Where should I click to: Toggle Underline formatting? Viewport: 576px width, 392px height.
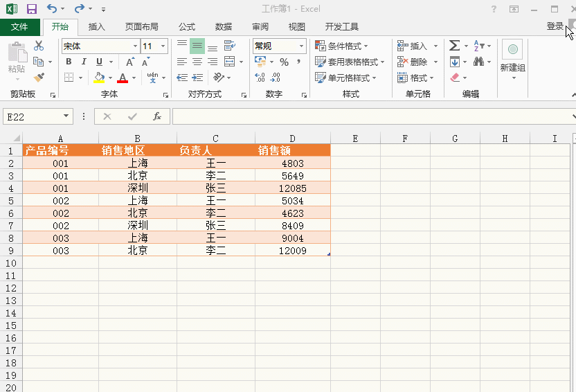99,62
